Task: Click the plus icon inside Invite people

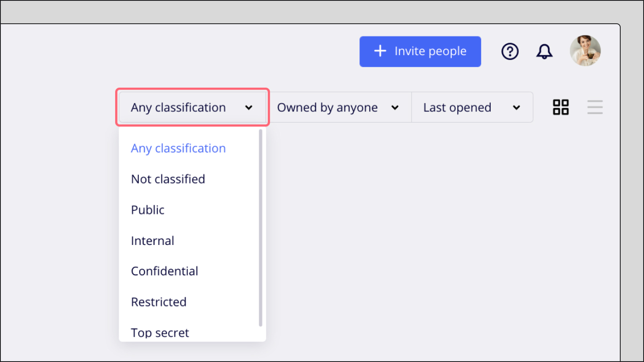Action: click(380, 51)
